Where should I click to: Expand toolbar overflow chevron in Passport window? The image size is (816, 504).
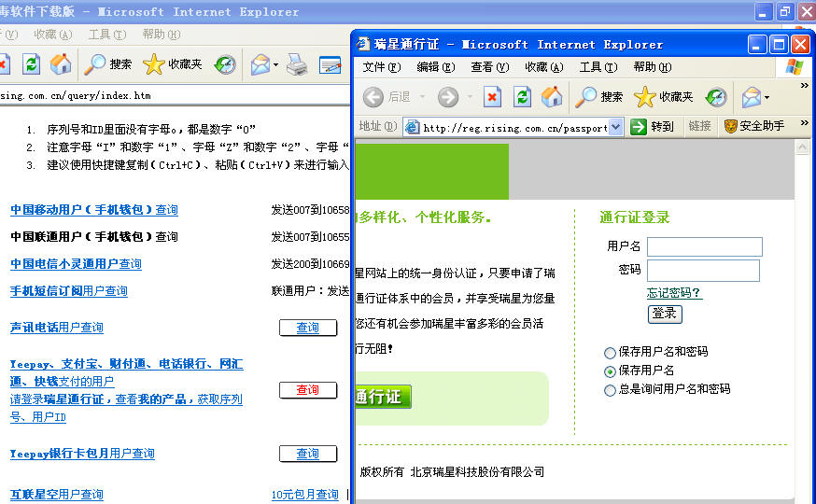tap(805, 85)
